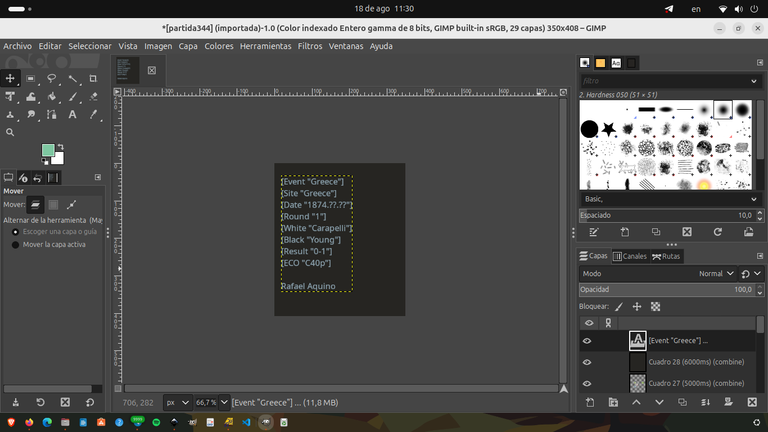The image size is (768, 432).
Task: Create a new brush
Action: point(625,232)
